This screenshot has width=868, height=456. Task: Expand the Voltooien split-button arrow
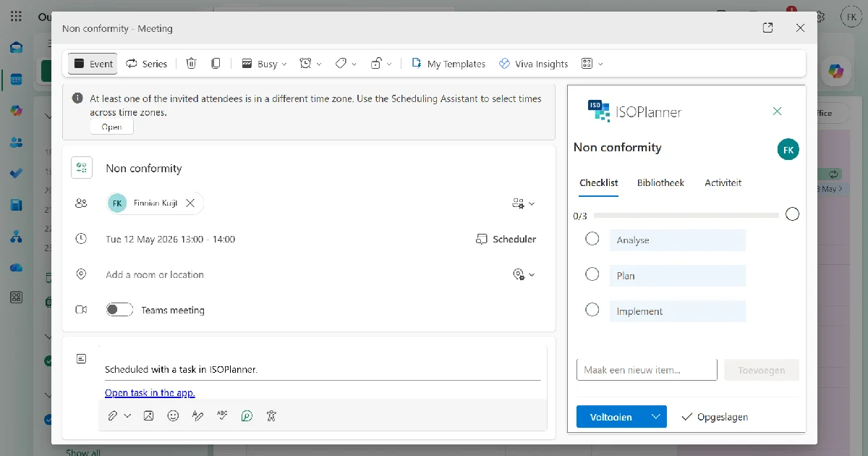click(656, 417)
